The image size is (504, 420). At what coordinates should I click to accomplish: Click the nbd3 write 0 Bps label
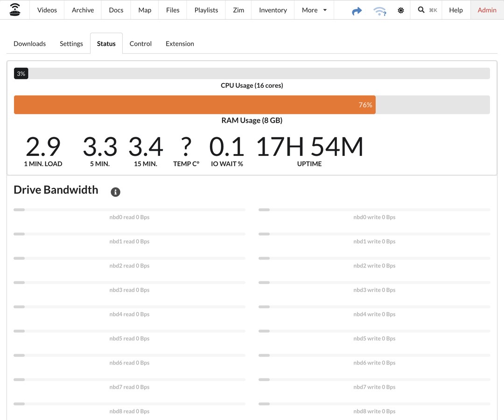tap(374, 290)
